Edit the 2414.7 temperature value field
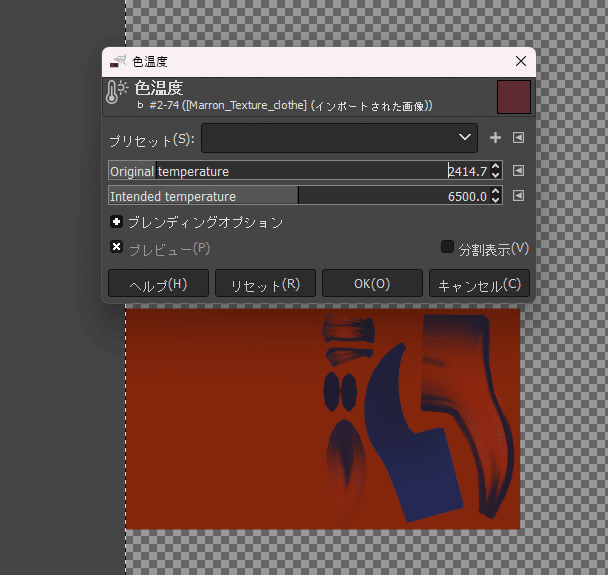The height and width of the screenshot is (575, 608). click(468, 171)
